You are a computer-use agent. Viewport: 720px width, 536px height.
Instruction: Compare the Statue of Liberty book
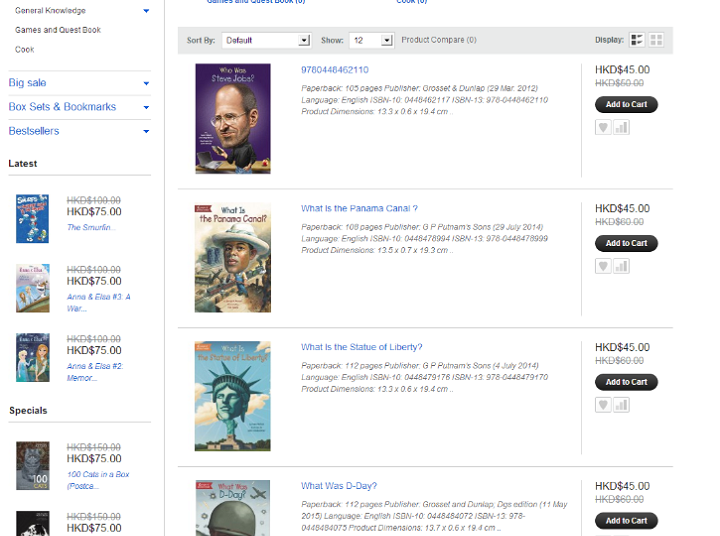621,405
